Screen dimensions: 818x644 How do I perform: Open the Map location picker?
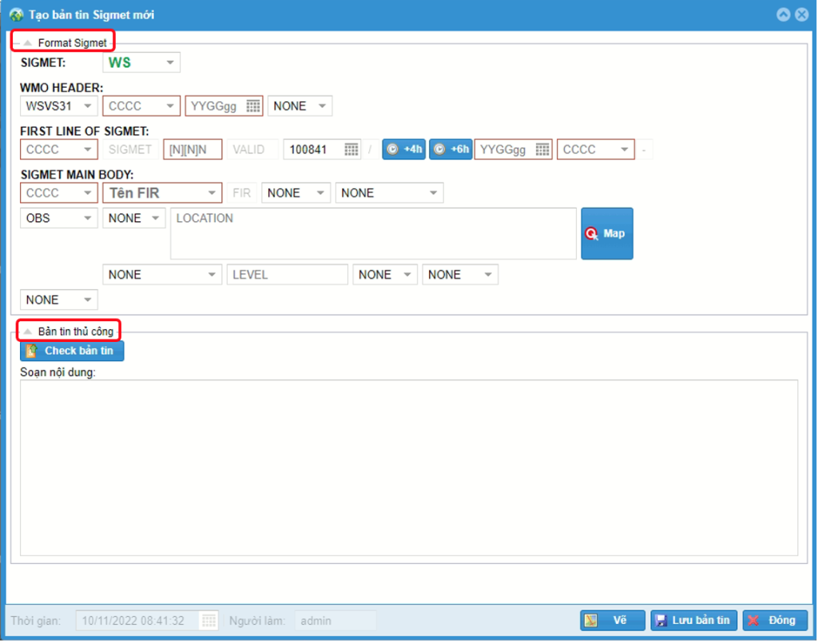[x=606, y=233]
